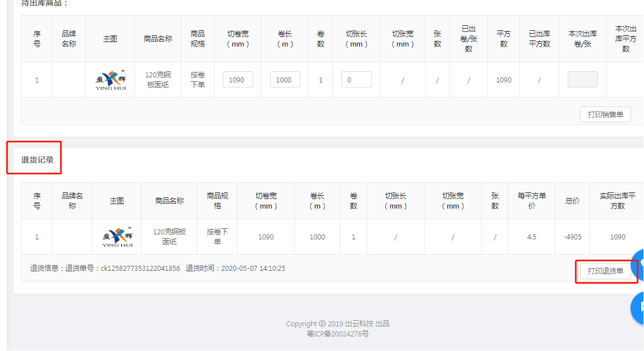Open Ying Hui logo in pending outbound row

click(x=110, y=80)
